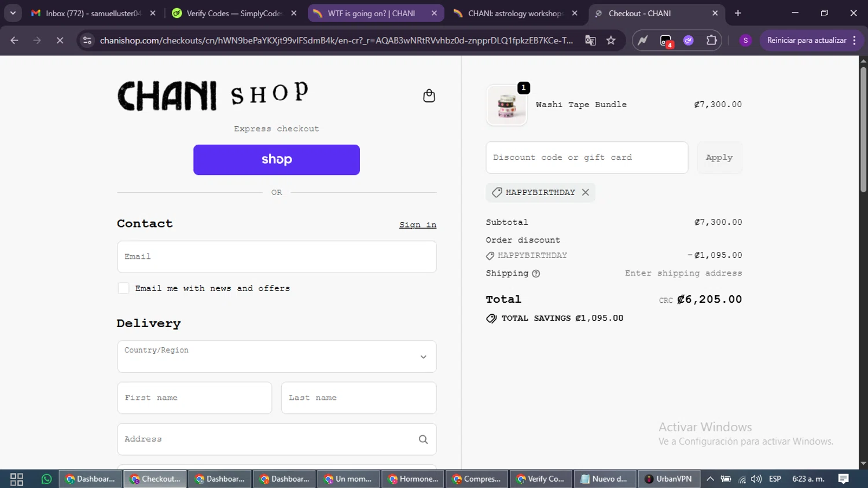The height and width of the screenshot is (488, 868).
Task: Open the Chrome profile avatar S
Action: (x=745, y=41)
